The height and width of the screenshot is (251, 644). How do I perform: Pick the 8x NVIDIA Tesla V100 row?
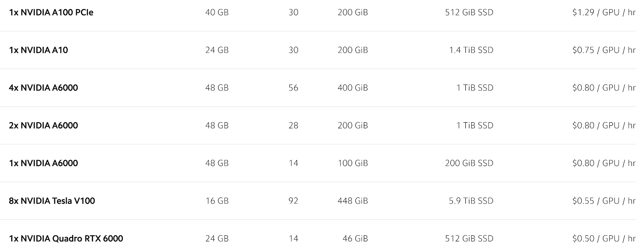point(318,201)
